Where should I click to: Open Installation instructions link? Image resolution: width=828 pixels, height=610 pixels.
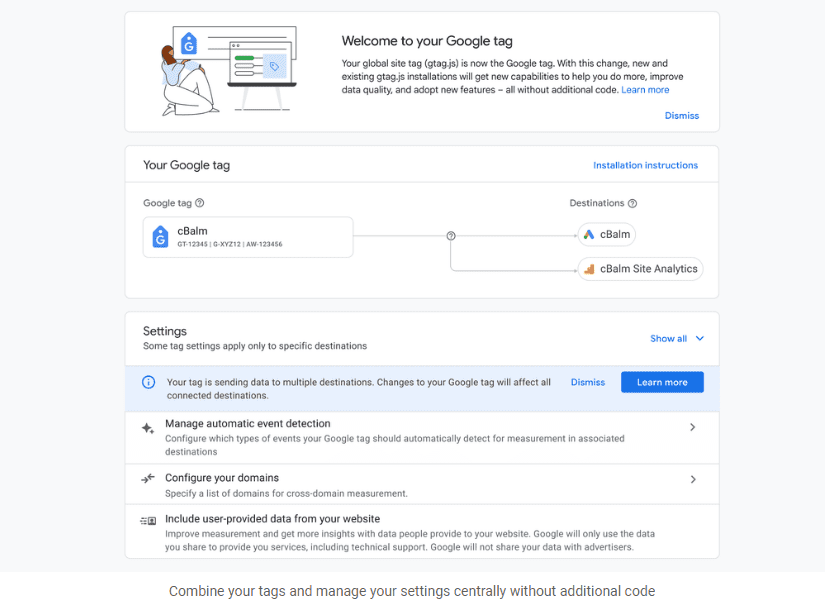point(645,166)
